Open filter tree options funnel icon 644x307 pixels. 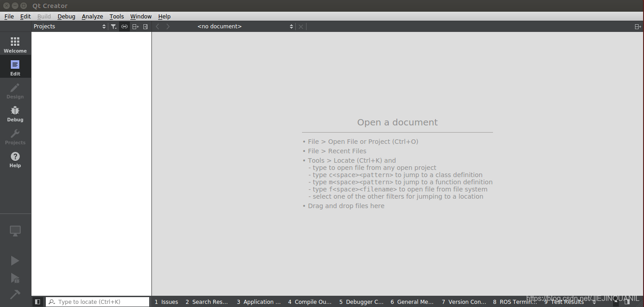[x=114, y=27]
